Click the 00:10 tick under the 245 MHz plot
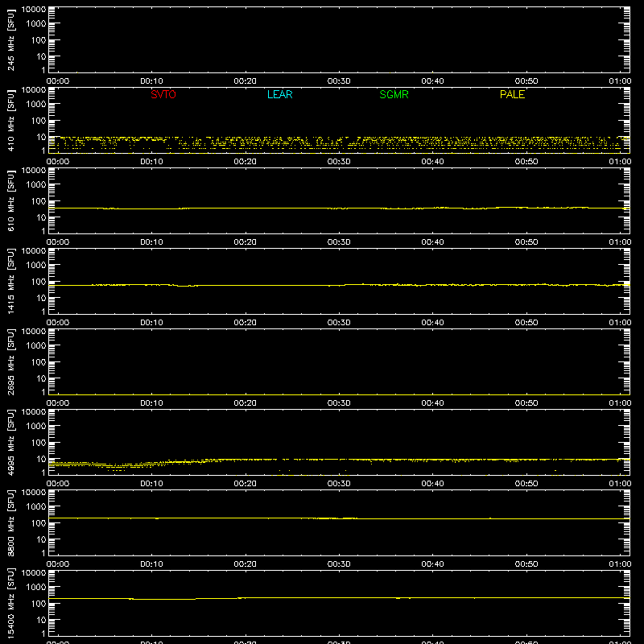Screen dimensions: 644x644 [151, 81]
